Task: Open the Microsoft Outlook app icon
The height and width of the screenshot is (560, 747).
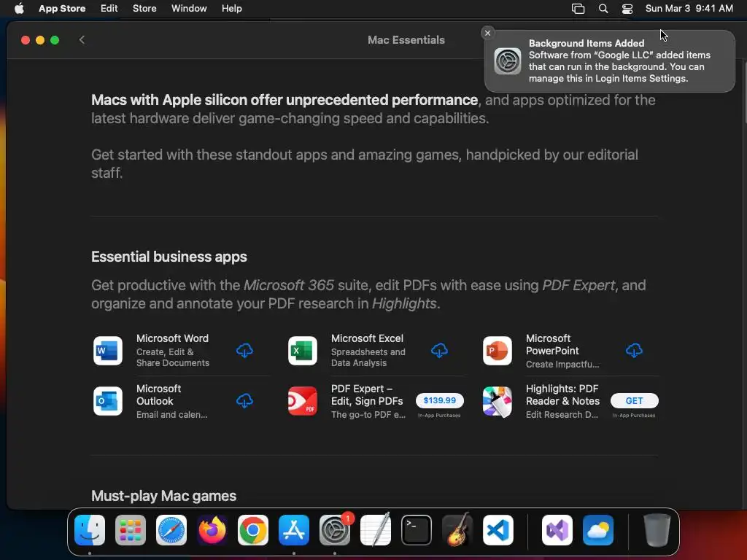Action: (x=108, y=401)
